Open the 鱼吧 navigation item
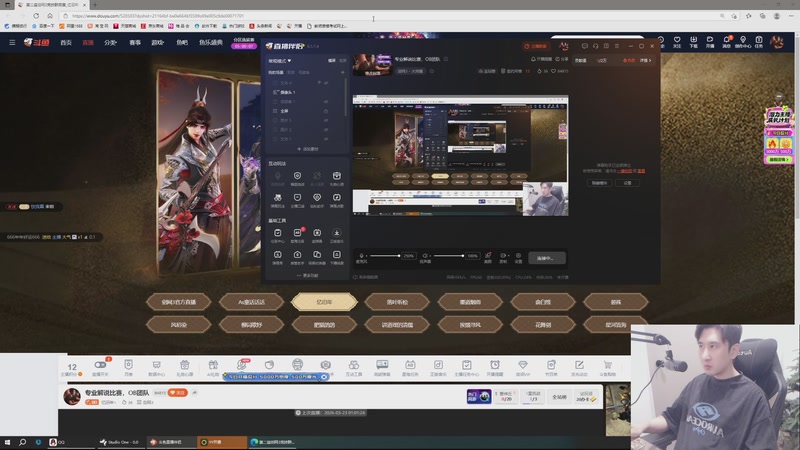 click(182, 43)
